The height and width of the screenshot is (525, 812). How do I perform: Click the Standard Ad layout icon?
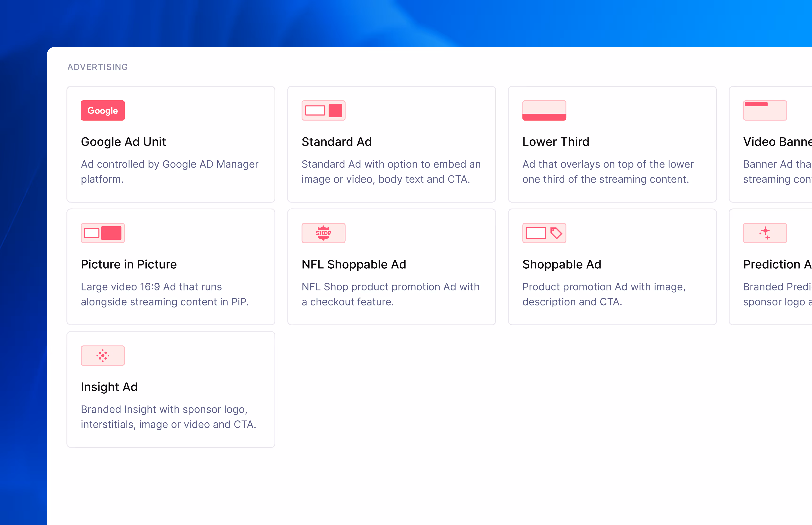pyautogui.click(x=323, y=110)
